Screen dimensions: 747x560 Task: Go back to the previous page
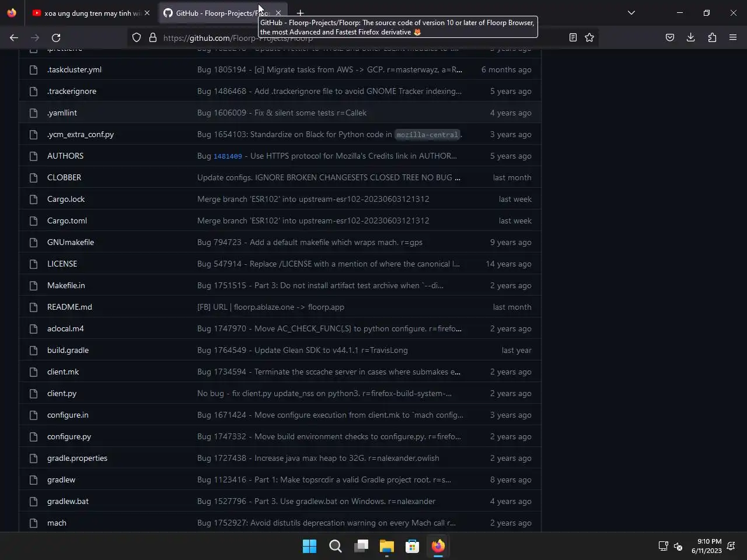(x=14, y=37)
